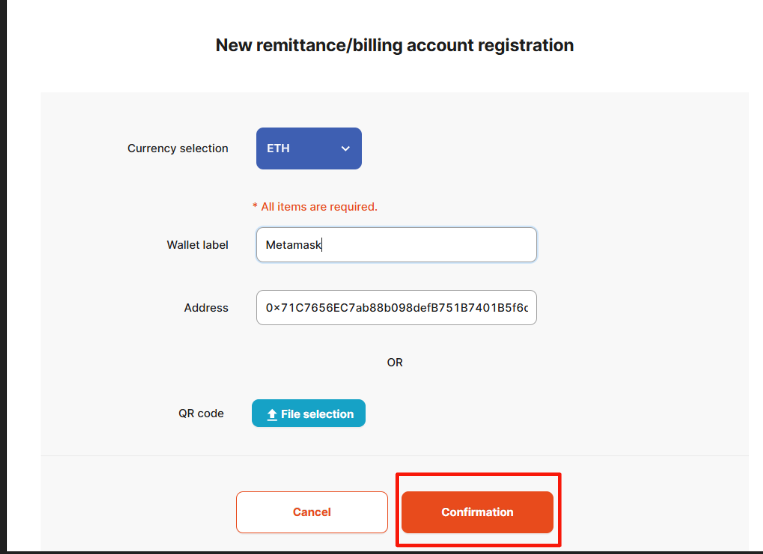
Task: Click the Currency selection label
Action: tap(178, 148)
